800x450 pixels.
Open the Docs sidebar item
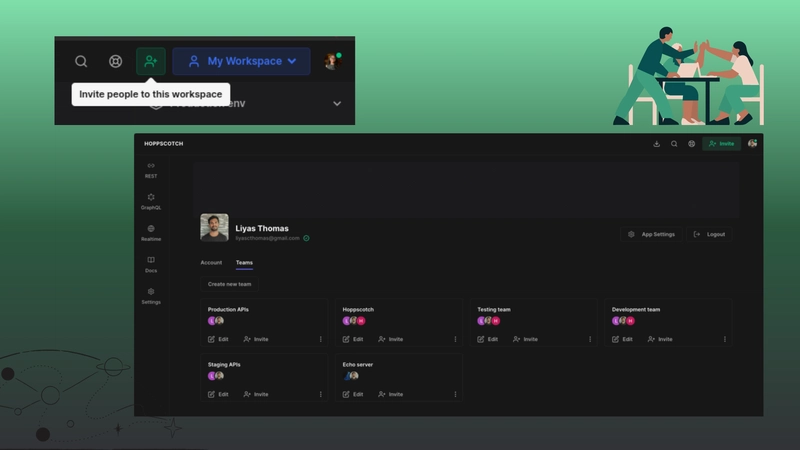(151, 265)
